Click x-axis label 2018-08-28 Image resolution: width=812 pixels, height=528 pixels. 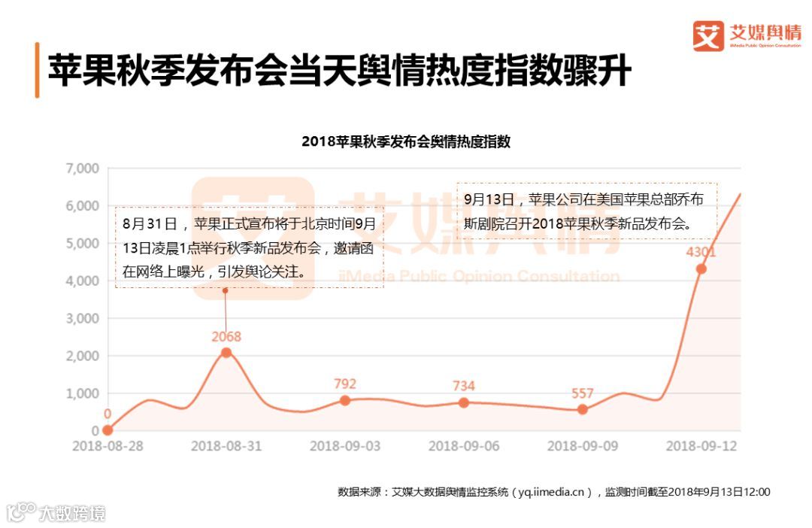click(108, 446)
